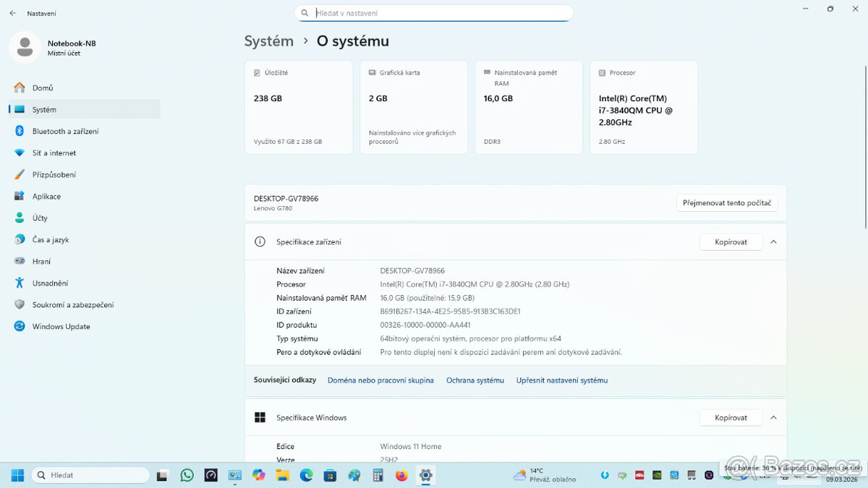The width and height of the screenshot is (868, 488).
Task: Click the Systém breadcrumb link
Action: [x=269, y=41]
